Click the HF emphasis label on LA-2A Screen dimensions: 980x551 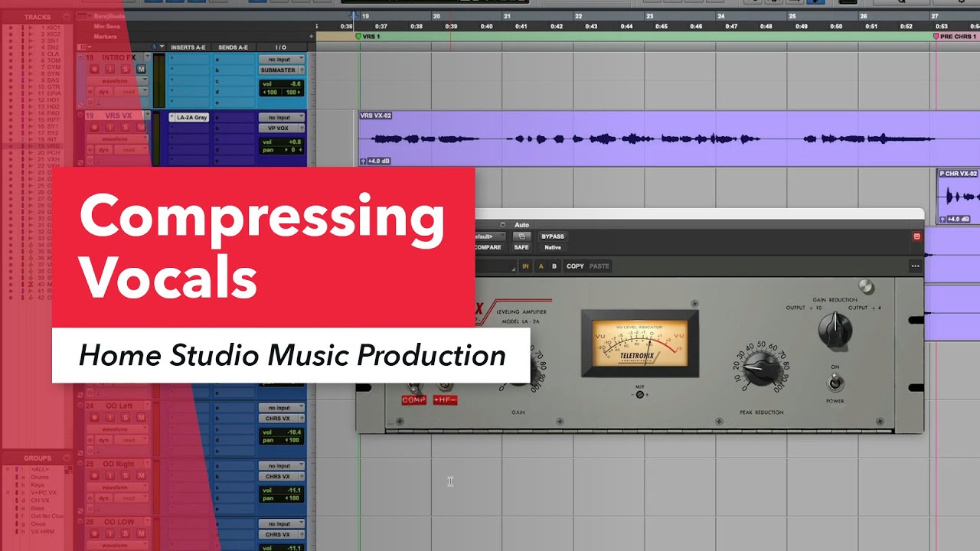click(x=445, y=400)
